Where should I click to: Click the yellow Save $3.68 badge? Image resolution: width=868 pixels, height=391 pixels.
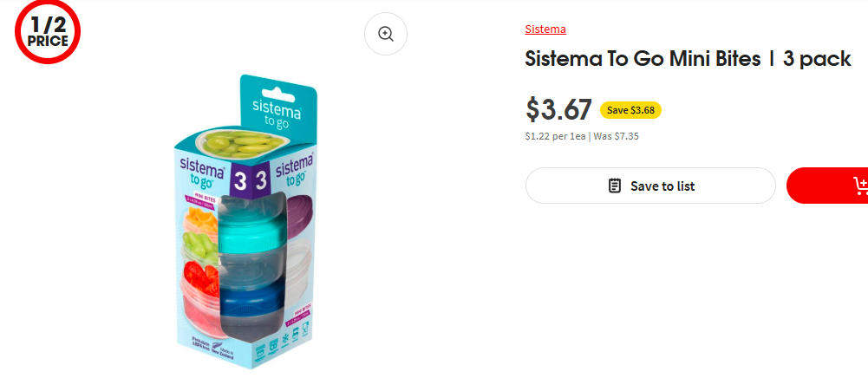click(630, 110)
